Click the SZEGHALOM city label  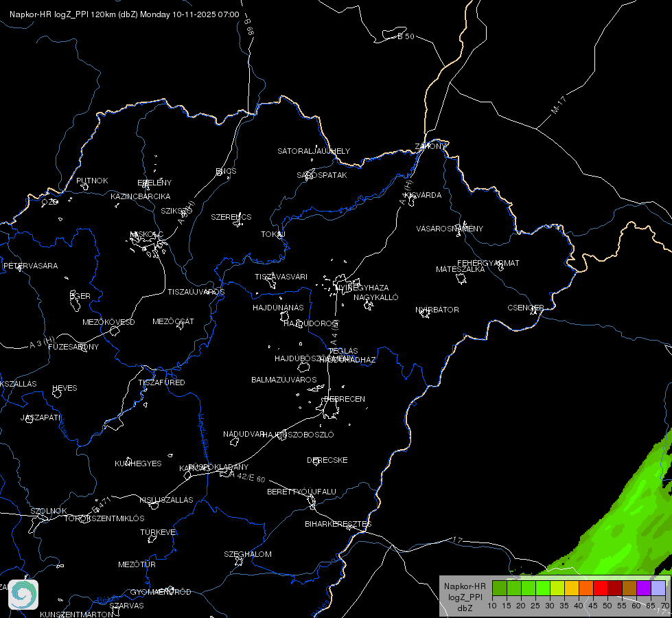(x=248, y=554)
